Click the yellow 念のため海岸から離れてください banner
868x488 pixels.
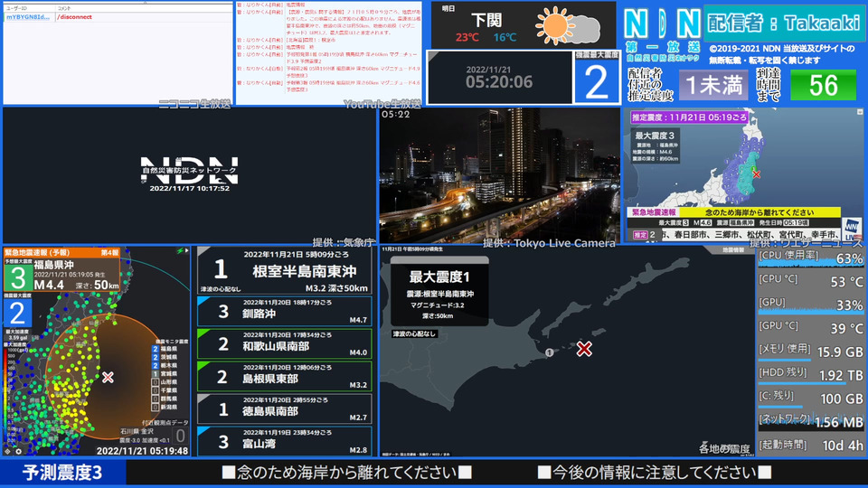coord(759,211)
